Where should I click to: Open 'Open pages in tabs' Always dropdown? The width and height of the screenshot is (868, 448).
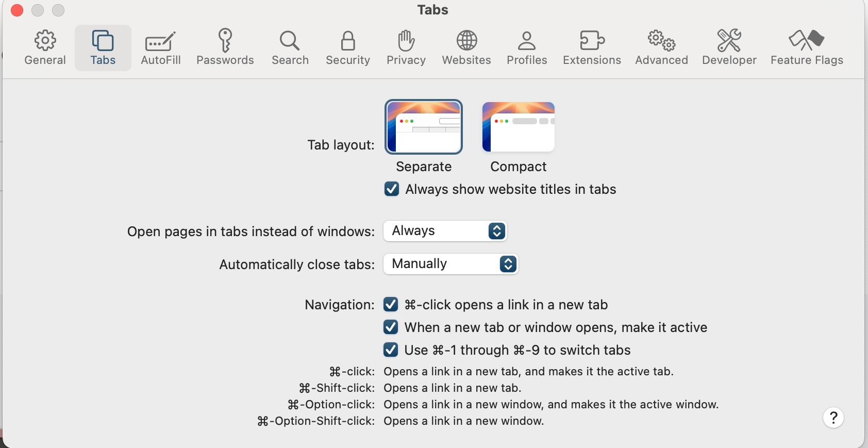pos(445,231)
